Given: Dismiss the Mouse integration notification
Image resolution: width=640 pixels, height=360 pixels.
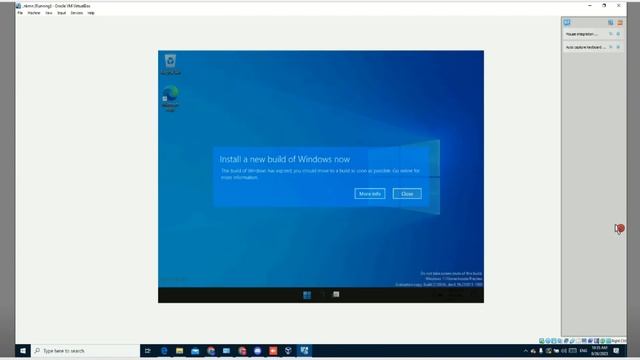Looking at the screenshot, I should (618, 34).
